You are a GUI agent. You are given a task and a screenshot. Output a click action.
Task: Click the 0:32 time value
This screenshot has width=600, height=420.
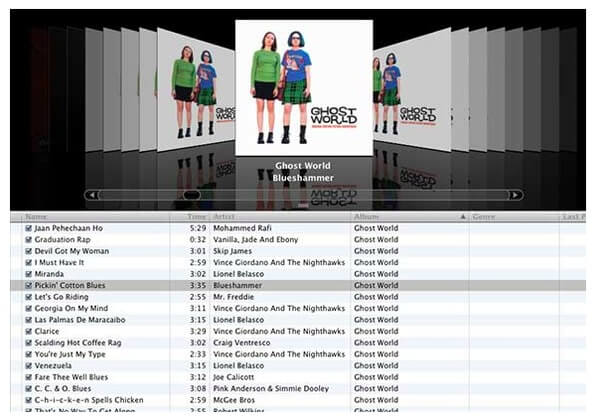coord(198,240)
